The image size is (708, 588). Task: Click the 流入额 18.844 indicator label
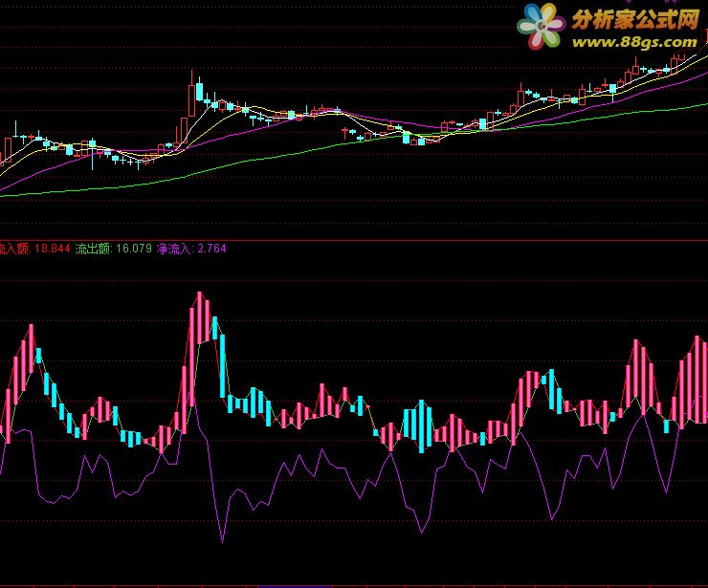click(34, 249)
